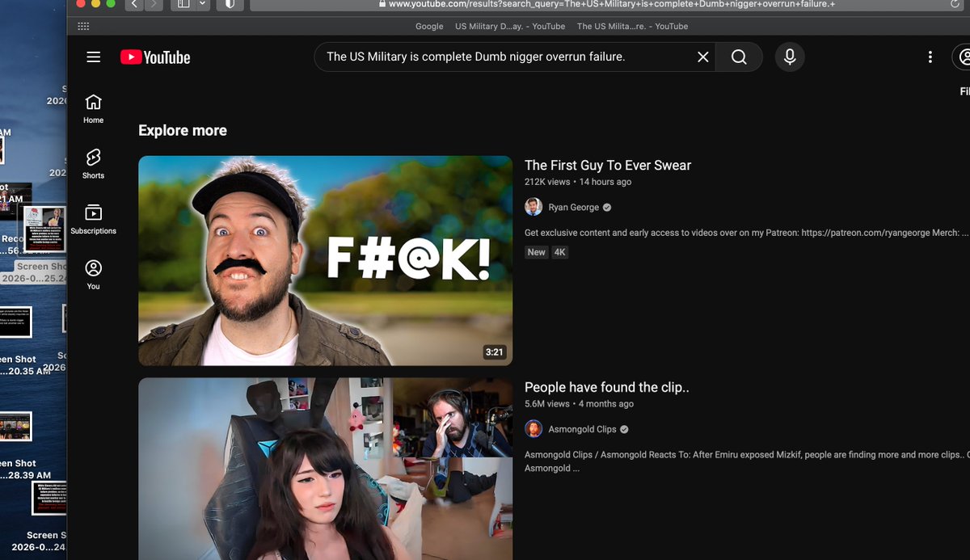Click the 4K badge under Ryan George video
This screenshot has width=970, height=560.
[x=560, y=252]
